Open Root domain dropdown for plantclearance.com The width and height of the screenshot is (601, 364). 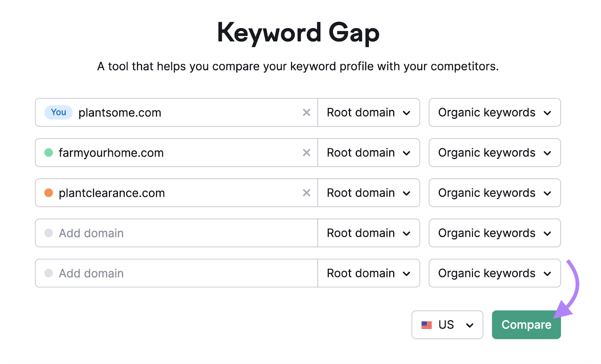pyautogui.click(x=369, y=193)
